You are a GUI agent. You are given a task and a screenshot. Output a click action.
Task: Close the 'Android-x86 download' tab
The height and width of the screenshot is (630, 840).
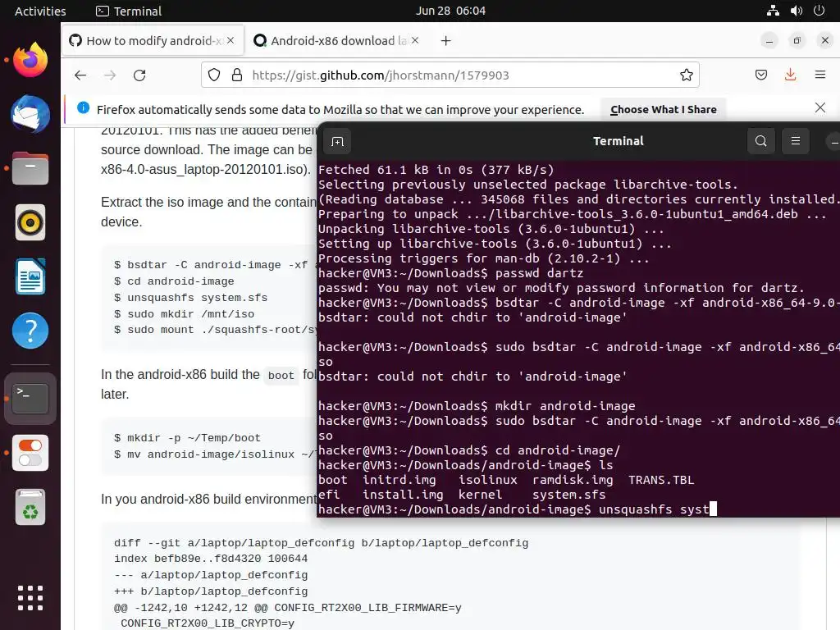415,40
